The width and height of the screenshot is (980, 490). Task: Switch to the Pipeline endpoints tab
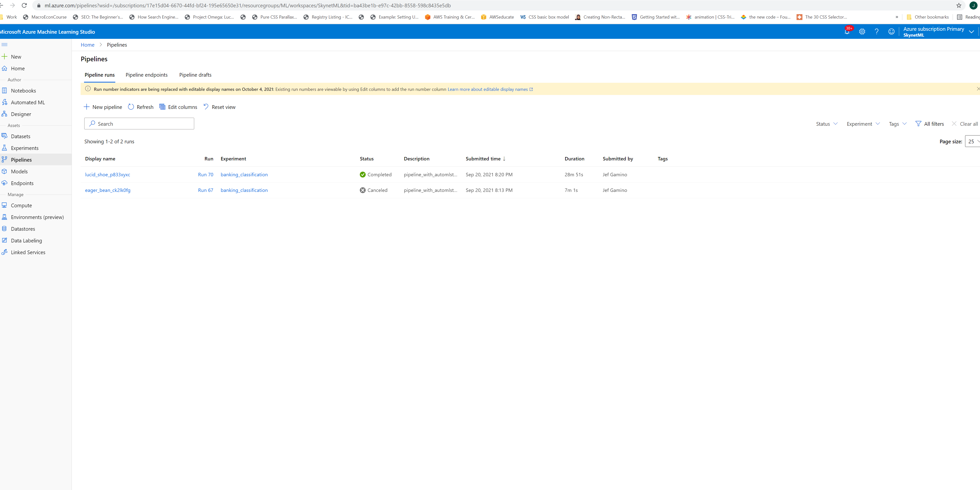(x=147, y=74)
